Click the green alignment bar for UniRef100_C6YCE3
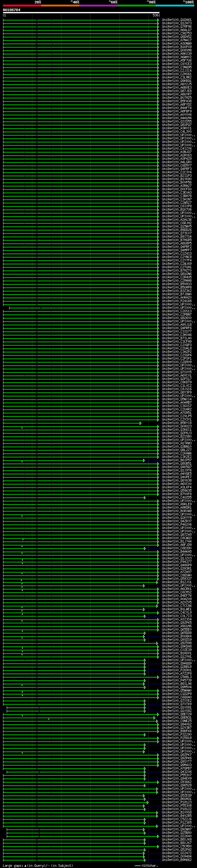 [x=80, y=64]
